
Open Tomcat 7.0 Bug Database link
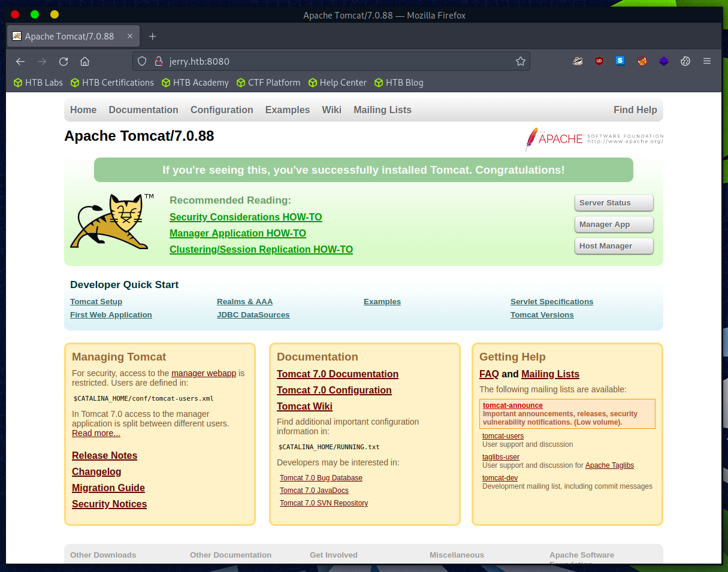(x=321, y=478)
